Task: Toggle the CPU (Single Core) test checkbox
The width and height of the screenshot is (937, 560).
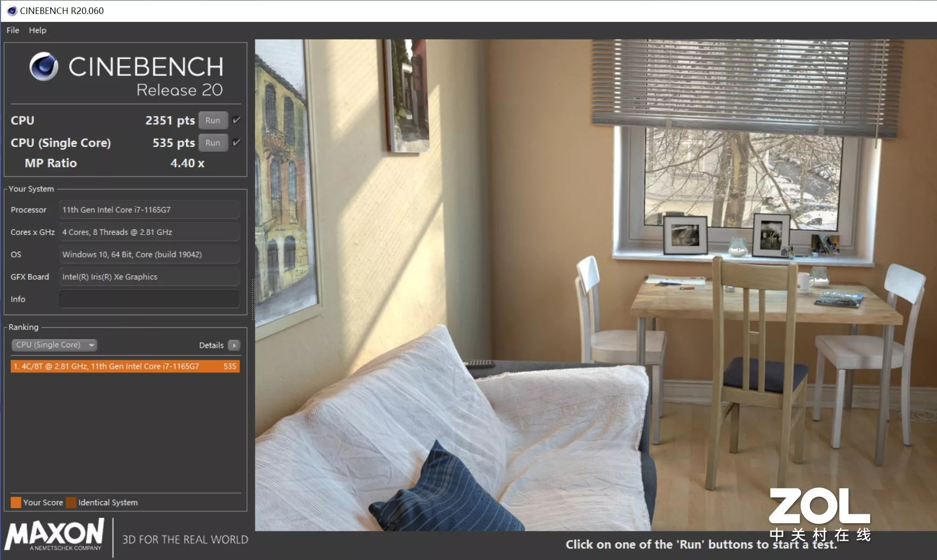Action: (x=236, y=142)
